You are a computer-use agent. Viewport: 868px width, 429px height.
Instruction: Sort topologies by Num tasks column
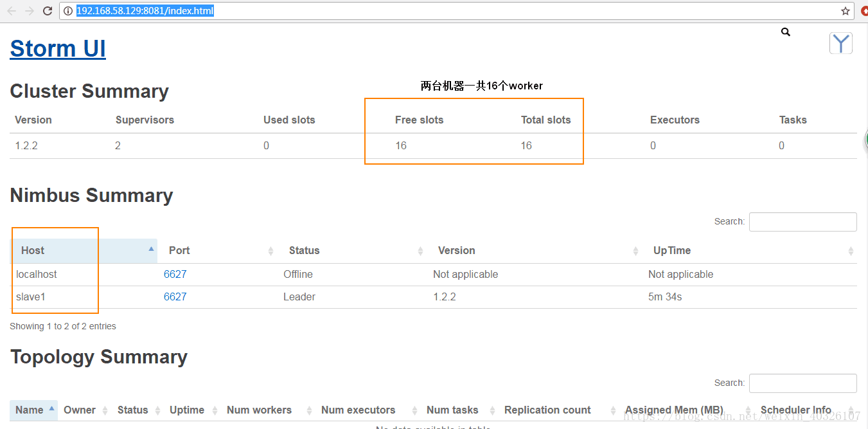[459, 410]
